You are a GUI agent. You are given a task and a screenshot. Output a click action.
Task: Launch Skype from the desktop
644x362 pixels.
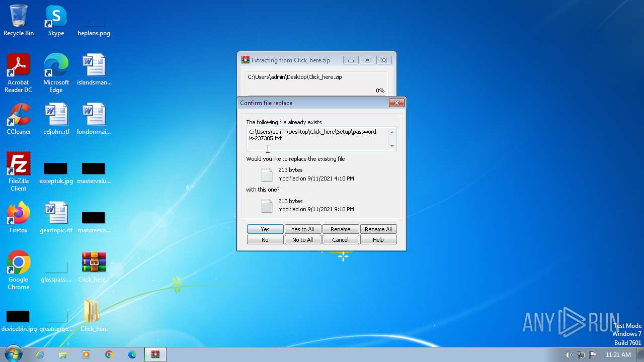[x=56, y=20]
